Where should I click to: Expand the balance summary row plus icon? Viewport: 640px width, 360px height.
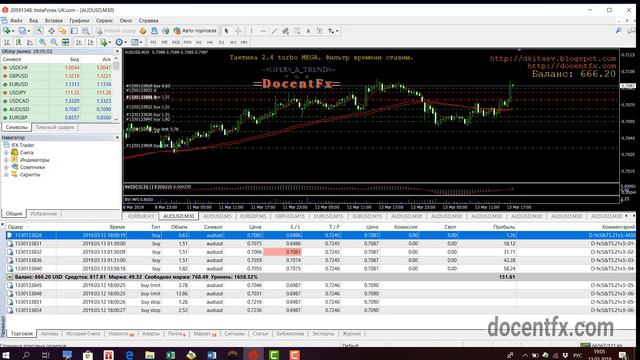tap(10, 277)
